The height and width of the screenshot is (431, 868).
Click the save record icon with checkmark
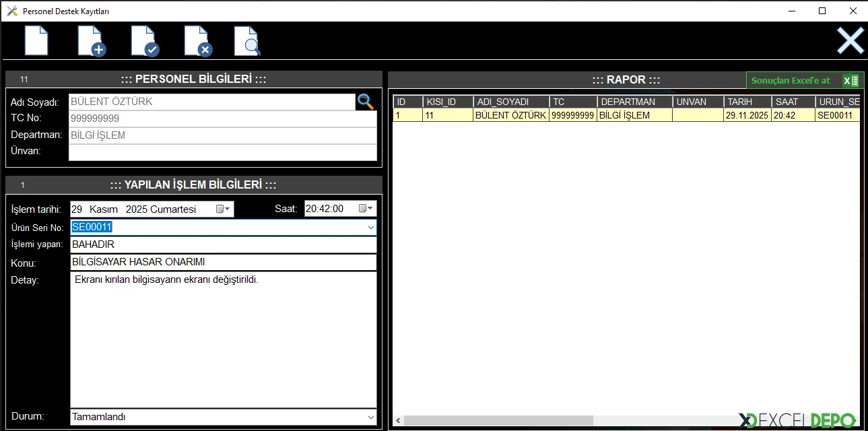(144, 40)
